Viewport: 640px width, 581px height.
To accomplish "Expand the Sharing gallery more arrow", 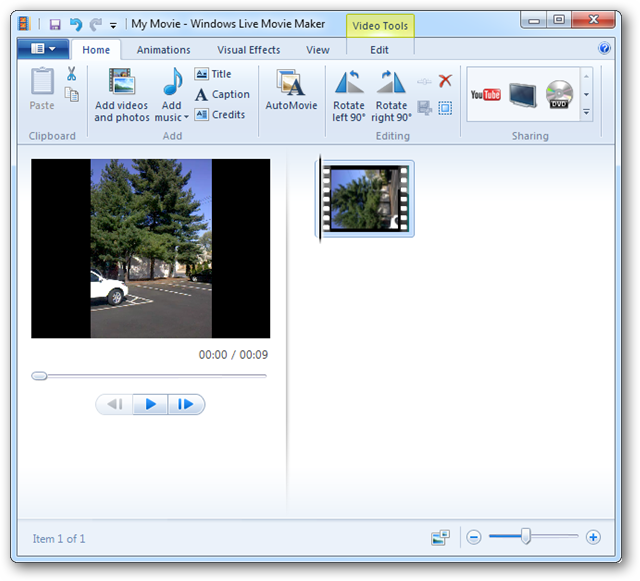I will tap(586, 112).
